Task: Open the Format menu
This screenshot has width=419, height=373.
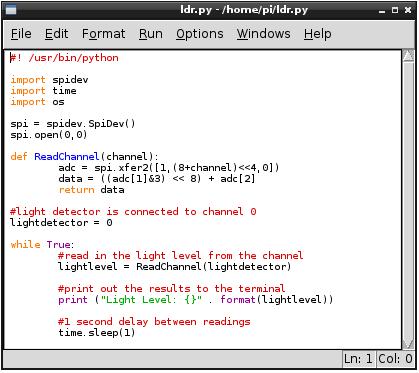Action: coord(104,34)
